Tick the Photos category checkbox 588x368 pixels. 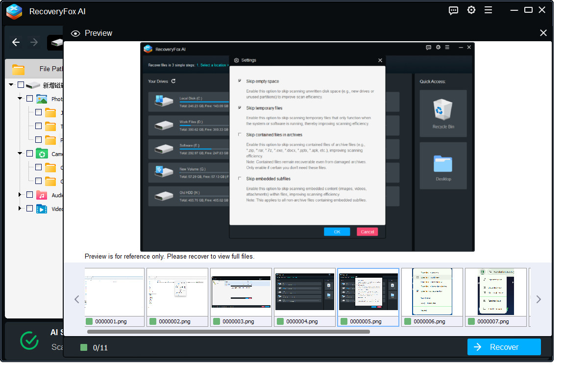[x=29, y=99]
